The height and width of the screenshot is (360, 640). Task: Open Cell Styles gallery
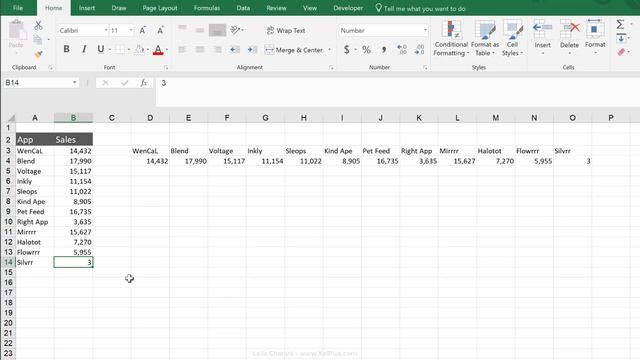coord(512,39)
